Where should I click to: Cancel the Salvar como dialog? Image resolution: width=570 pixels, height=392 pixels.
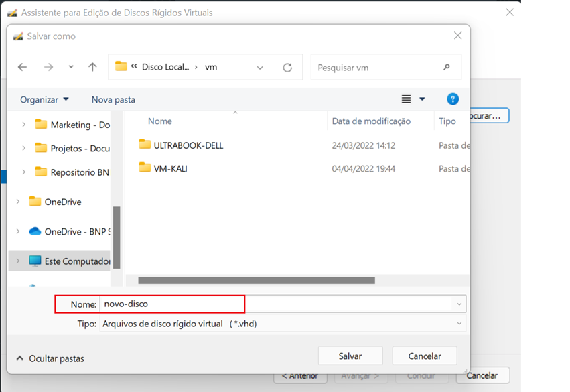[425, 356]
